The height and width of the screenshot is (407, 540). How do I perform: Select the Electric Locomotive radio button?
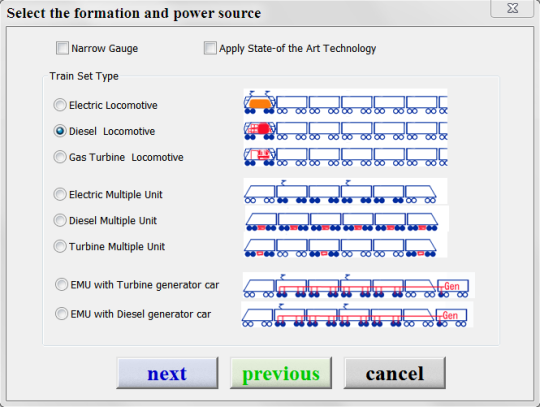[60, 105]
